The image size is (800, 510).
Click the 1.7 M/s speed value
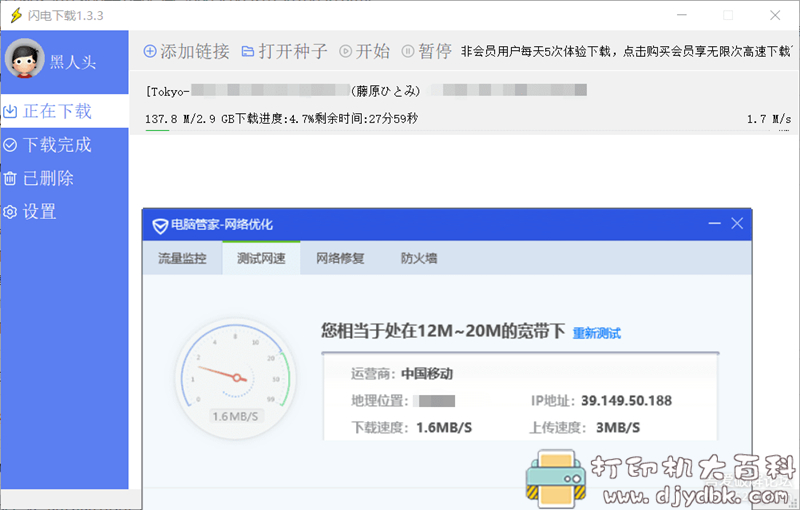pos(769,119)
